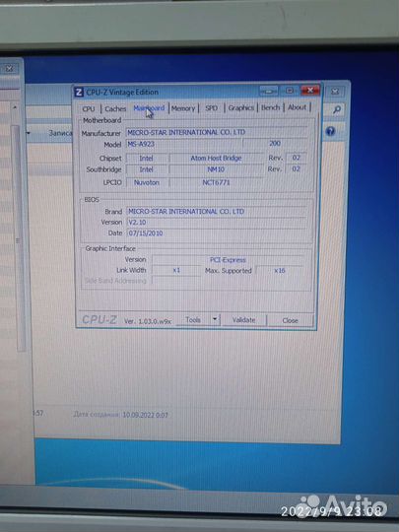Open the Graphics tab

click(241, 107)
